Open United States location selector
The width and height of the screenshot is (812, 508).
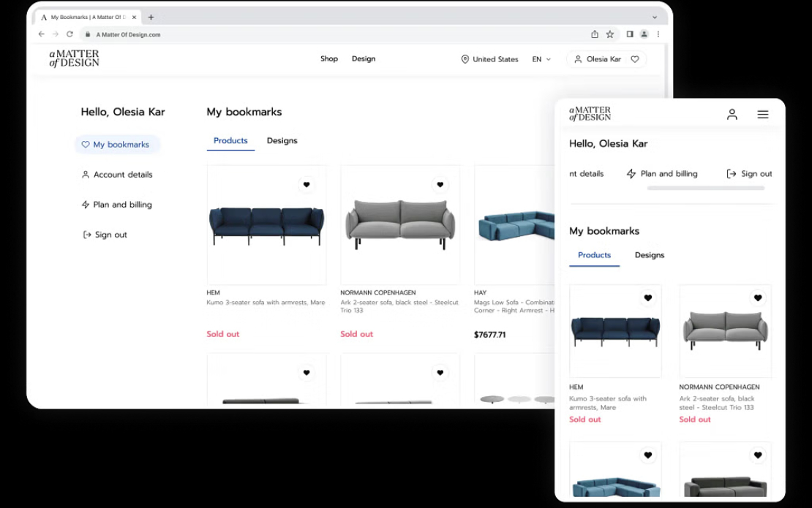coord(489,59)
